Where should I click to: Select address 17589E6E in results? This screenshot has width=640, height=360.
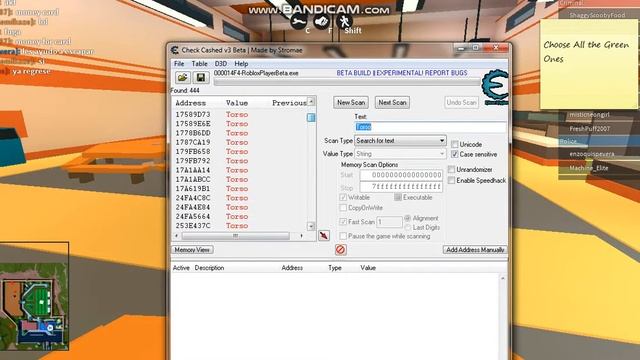193,124
